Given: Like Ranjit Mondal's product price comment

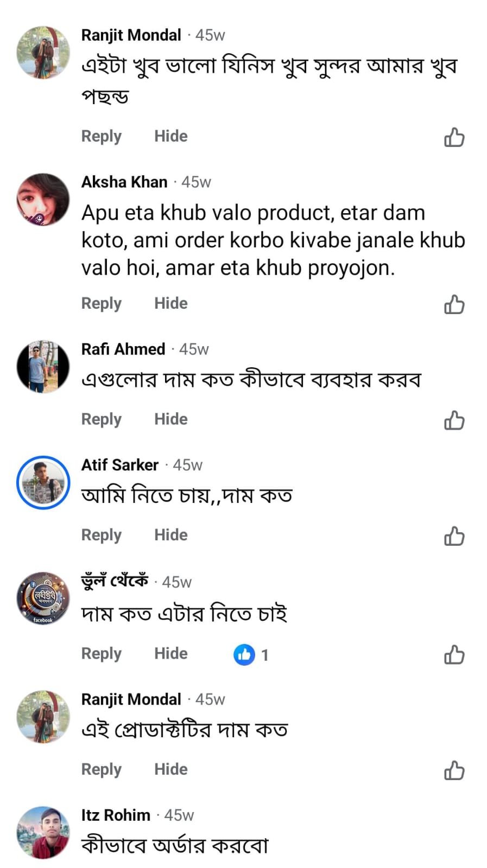Looking at the screenshot, I should pos(454,770).
